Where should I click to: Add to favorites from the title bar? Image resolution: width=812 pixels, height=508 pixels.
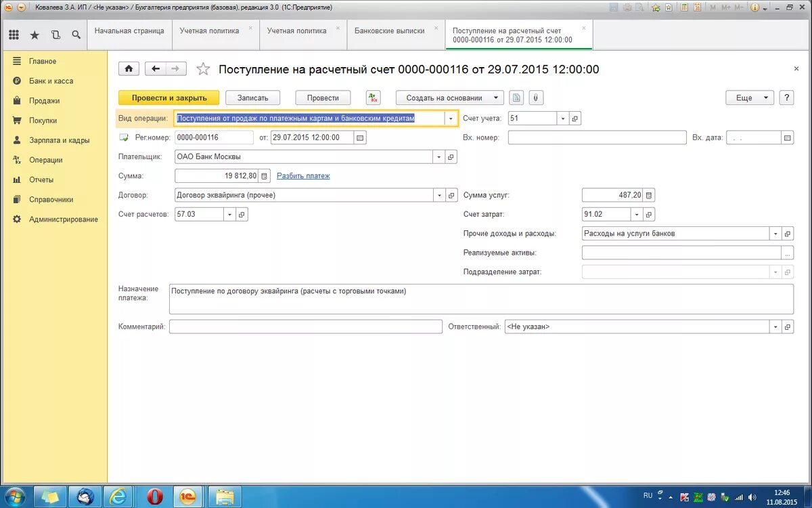[654, 7]
